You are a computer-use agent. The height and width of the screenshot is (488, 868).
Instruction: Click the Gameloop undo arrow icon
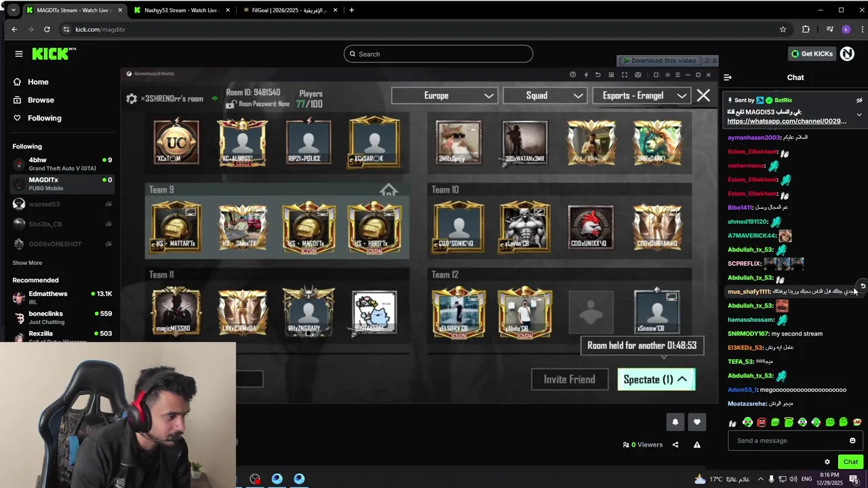tap(598, 75)
